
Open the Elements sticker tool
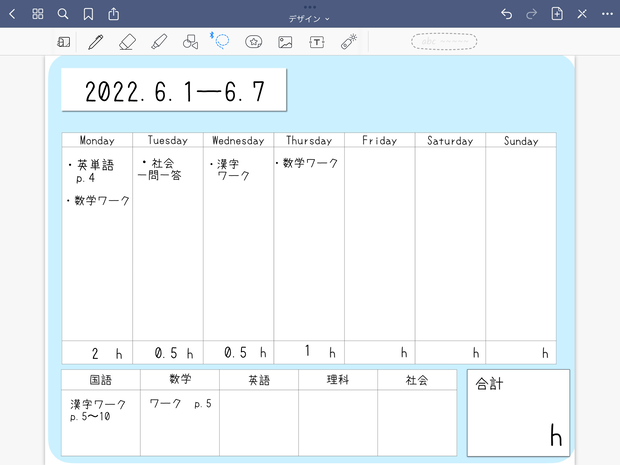(x=253, y=42)
